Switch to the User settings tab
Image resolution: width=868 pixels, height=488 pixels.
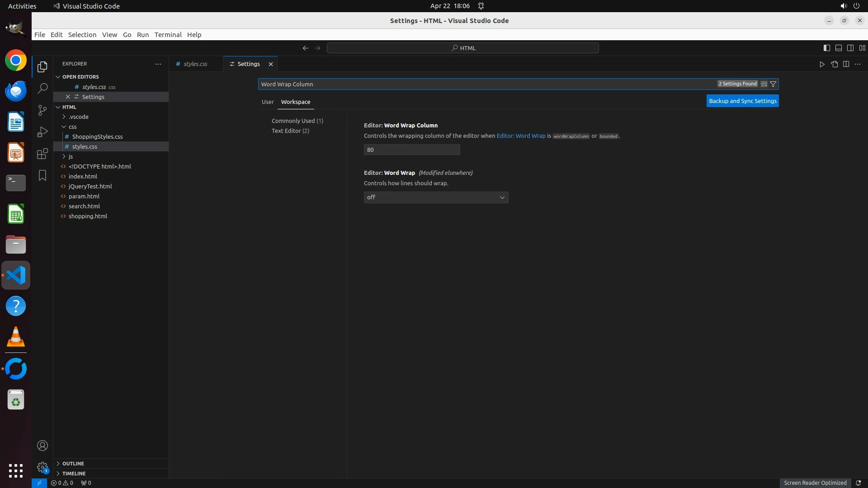[268, 102]
